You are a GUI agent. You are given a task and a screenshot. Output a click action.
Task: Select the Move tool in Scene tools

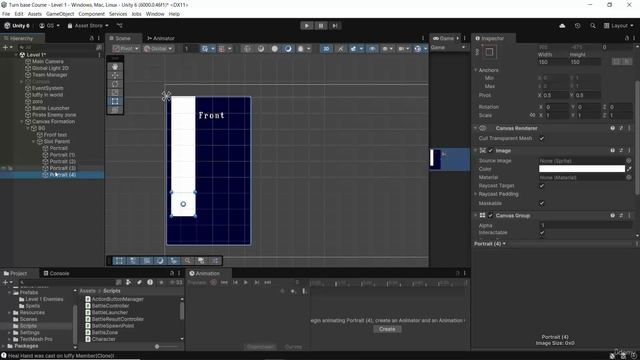tap(115, 75)
